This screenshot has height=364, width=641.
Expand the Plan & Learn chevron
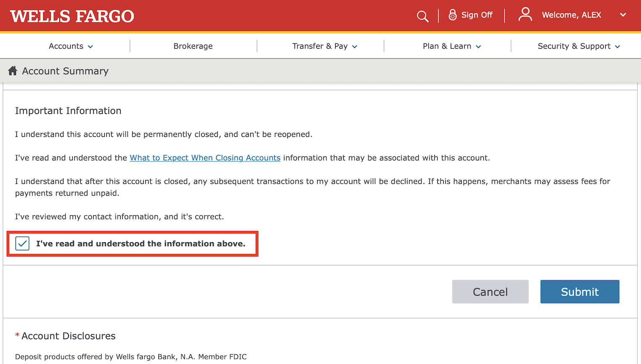478,47
